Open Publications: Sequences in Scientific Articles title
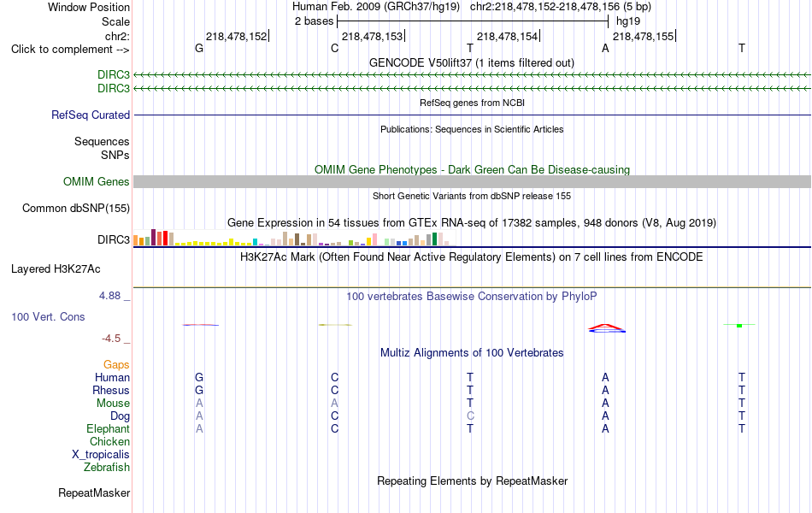 (x=472, y=129)
